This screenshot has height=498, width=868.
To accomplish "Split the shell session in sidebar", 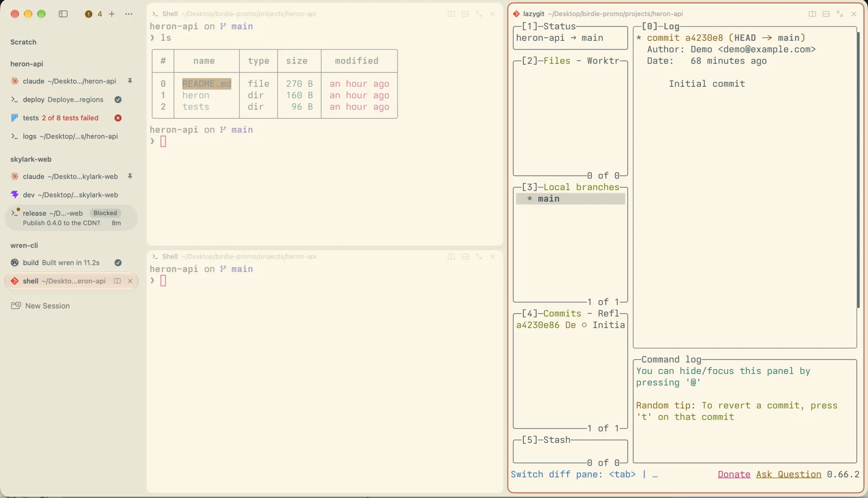I will point(117,281).
